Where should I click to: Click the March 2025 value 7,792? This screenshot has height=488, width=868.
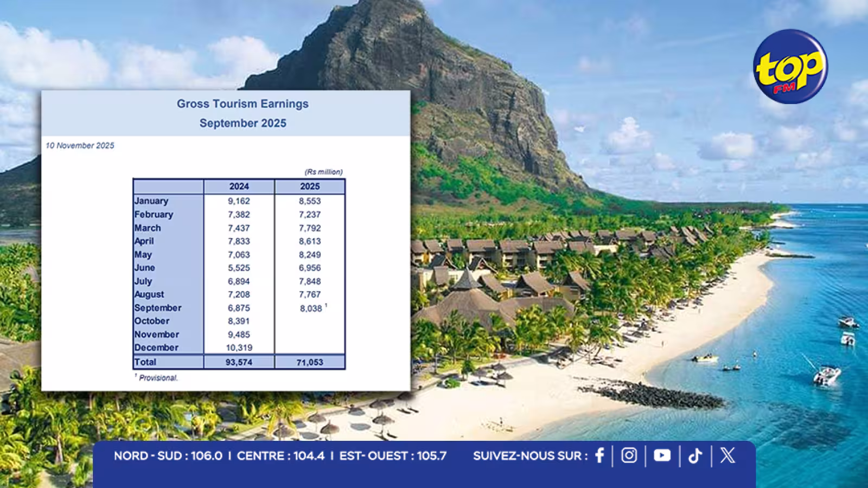[310, 228]
